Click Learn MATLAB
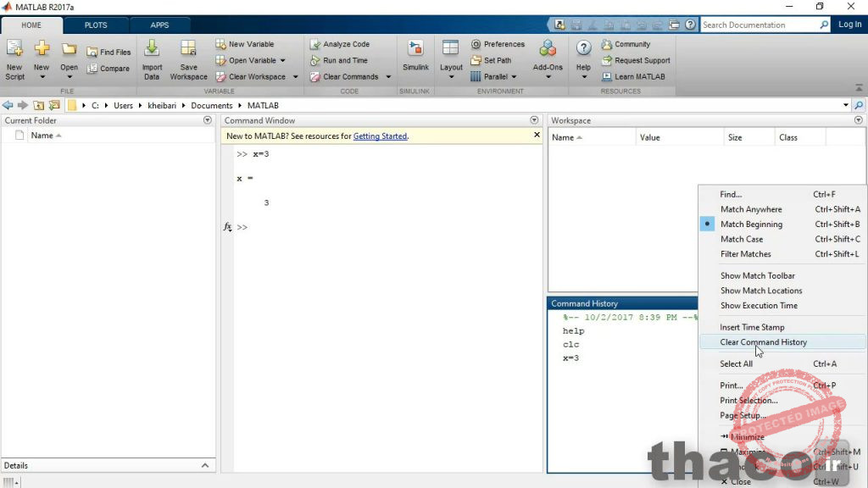868x488 pixels. click(634, 77)
